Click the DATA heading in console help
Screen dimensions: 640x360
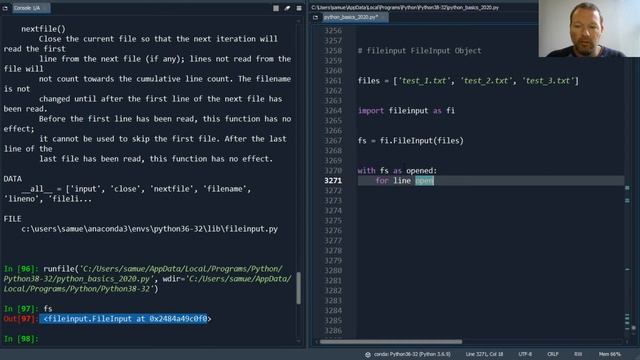point(13,179)
